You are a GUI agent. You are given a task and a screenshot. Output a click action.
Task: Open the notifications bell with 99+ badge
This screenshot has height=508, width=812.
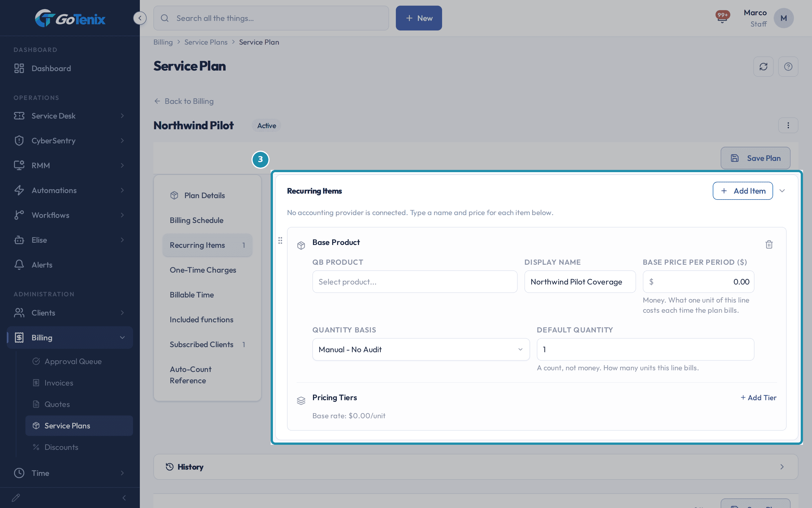pos(722,17)
